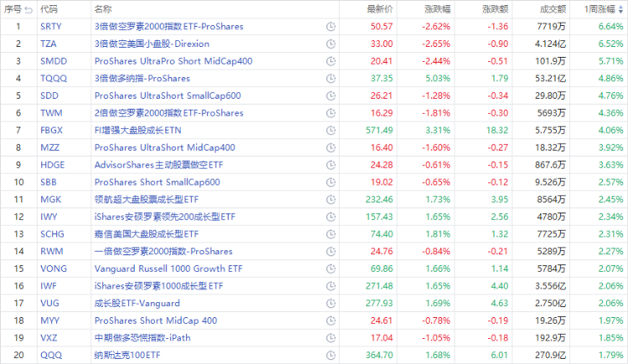Open ticker code SMDD
Screen dimensions: 628x364
[54, 61]
